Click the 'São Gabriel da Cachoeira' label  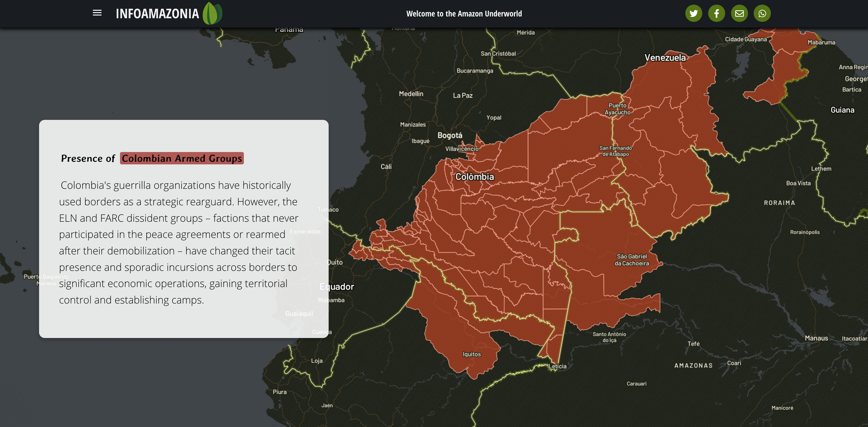(632, 260)
